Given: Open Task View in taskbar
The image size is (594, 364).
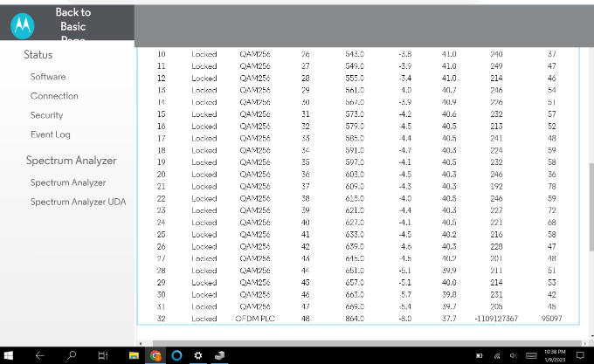Looking at the screenshot, I should point(102,355).
